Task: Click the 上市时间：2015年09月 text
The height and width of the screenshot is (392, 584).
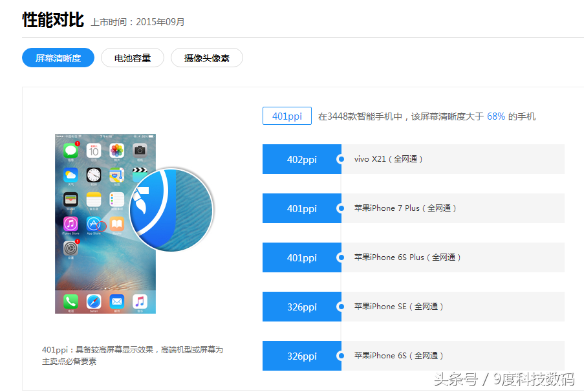Action: [x=138, y=22]
